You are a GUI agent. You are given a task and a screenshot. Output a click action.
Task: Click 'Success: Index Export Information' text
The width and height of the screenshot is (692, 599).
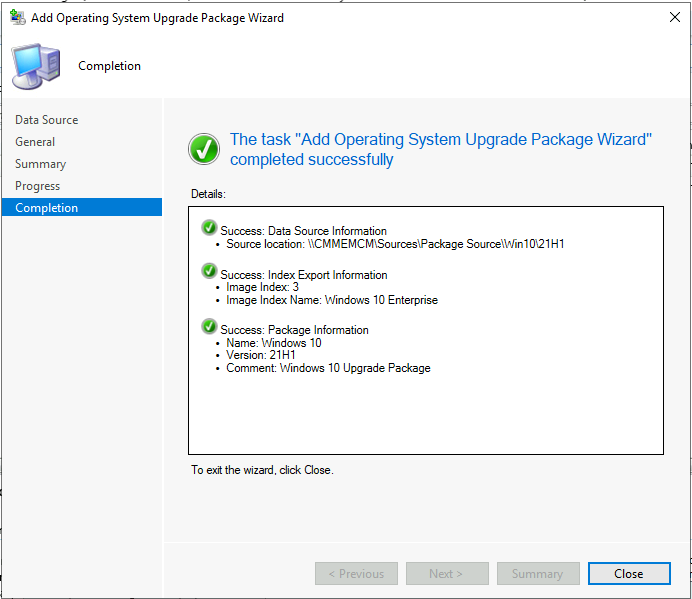point(304,275)
